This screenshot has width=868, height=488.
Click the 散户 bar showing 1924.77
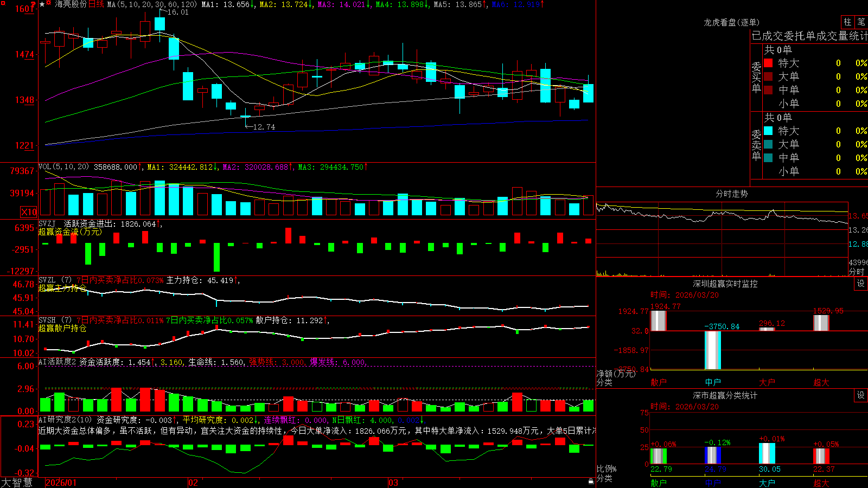[x=659, y=320]
